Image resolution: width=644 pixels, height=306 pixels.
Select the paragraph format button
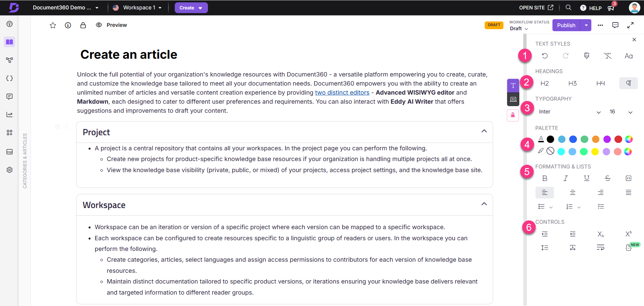pyautogui.click(x=629, y=83)
